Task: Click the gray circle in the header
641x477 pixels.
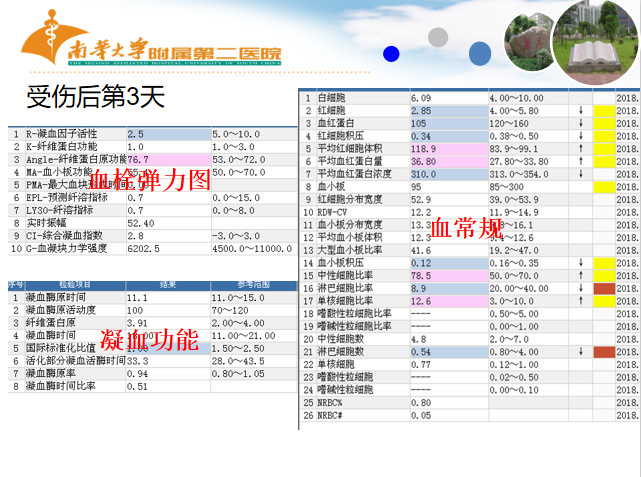Action: [x=438, y=37]
